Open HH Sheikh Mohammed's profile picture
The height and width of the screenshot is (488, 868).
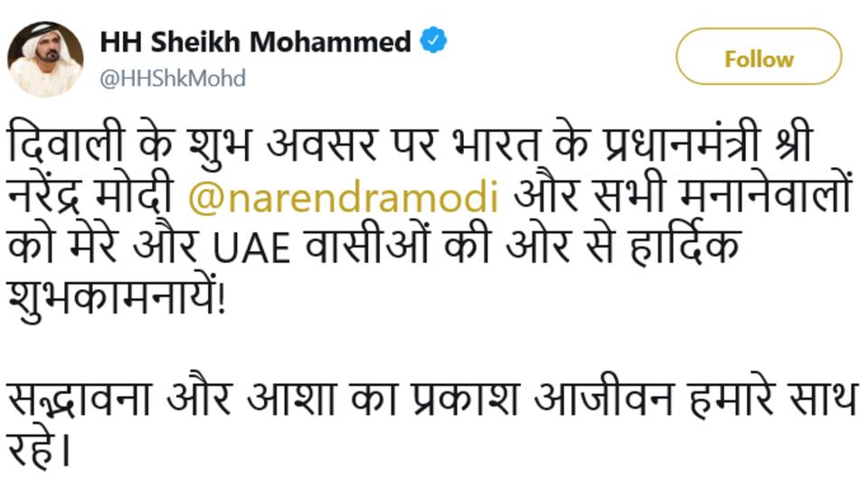[45, 59]
